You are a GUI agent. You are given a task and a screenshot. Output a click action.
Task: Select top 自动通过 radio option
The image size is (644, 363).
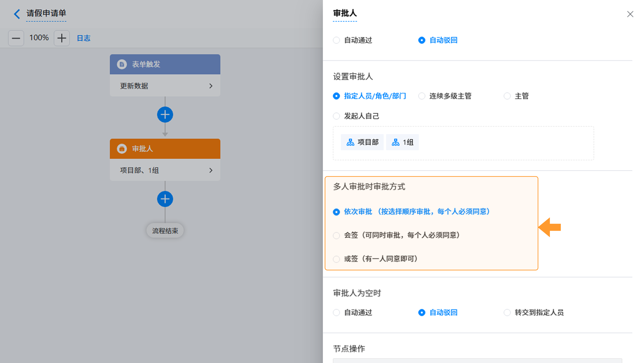tap(353, 40)
